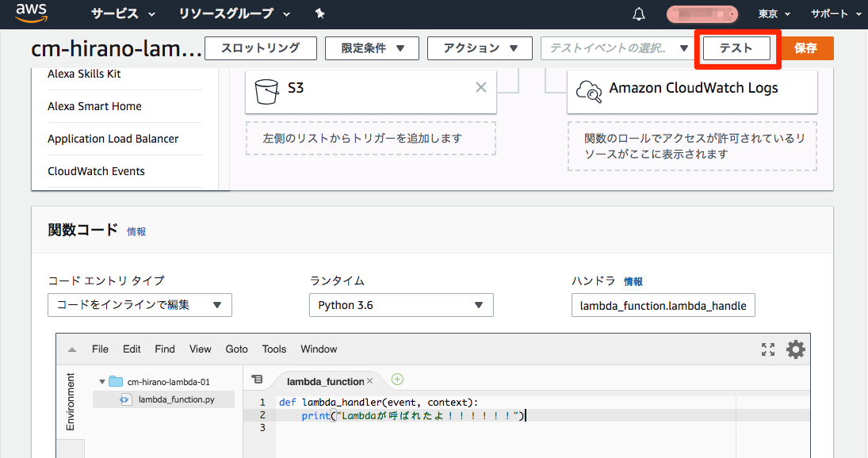Image resolution: width=868 pixels, height=458 pixels.
Task: Close the lambda_function editor tab
Action: [x=369, y=381]
